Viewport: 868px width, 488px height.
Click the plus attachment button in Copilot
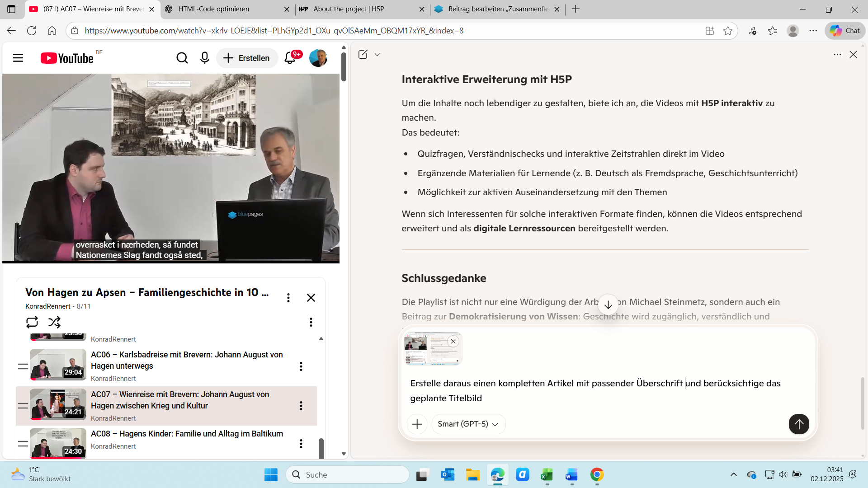(x=417, y=424)
